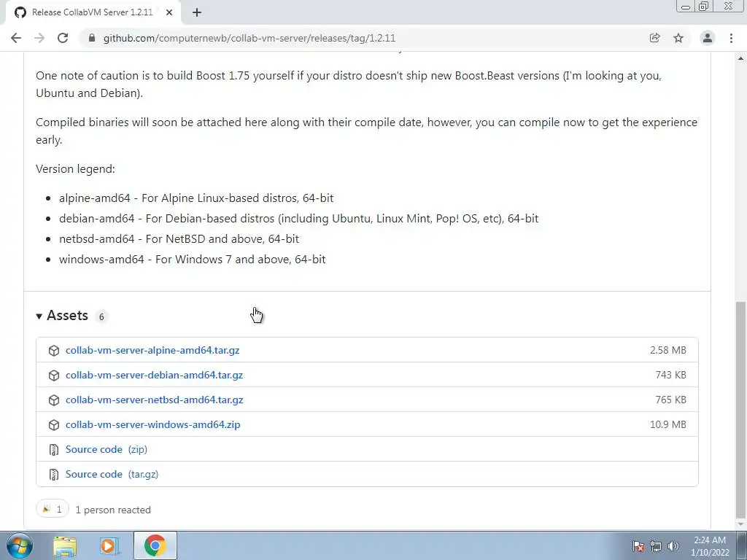Image resolution: width=747 pixels, height=560 pixels.
Task: Click the Assets count badge showing 6
Action: (101, 316)
